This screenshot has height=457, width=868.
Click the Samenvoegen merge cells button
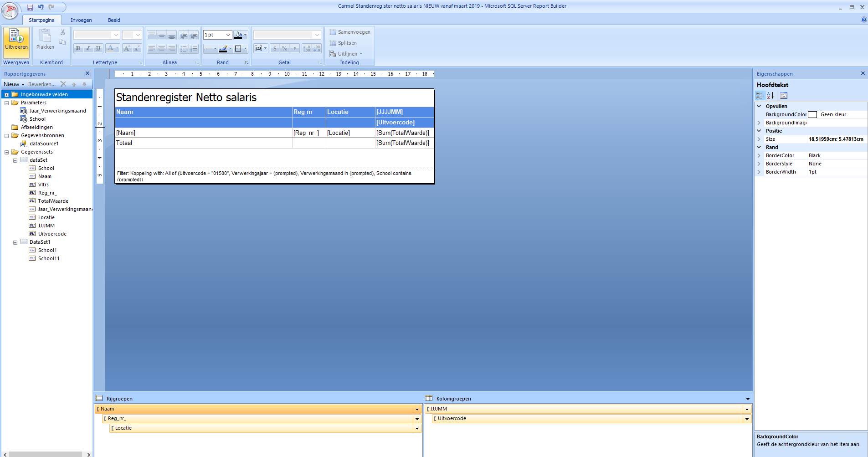(x=349, y=32)
